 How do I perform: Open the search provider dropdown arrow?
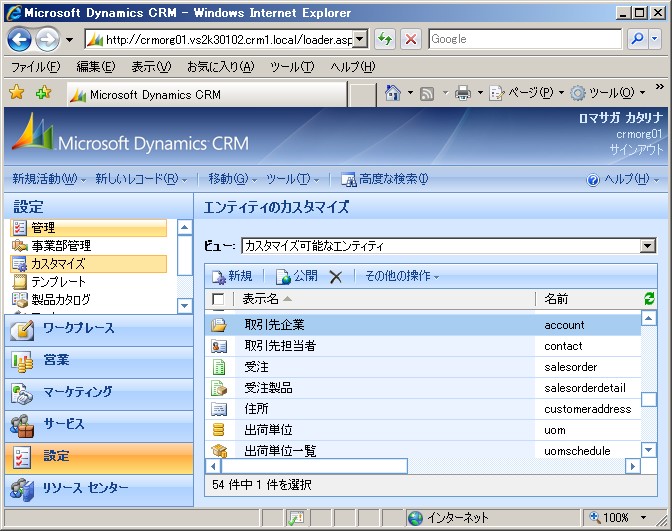[655, 39]
